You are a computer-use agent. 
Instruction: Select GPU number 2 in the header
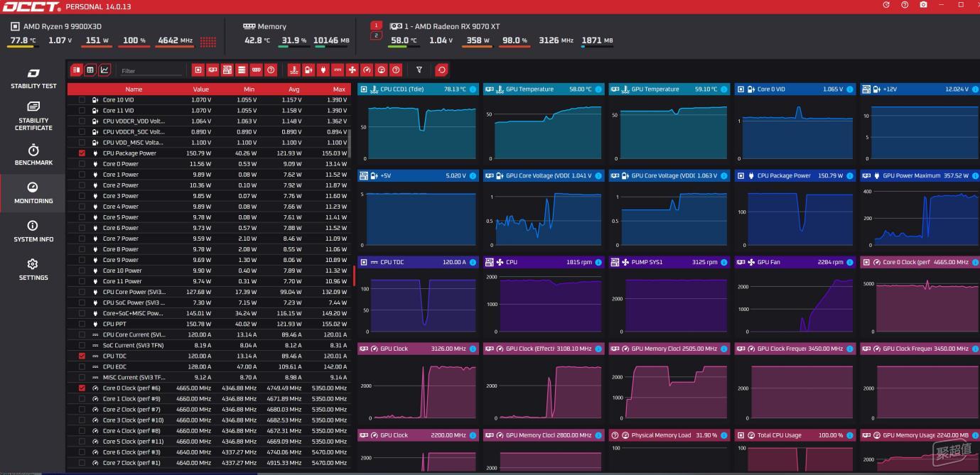377,36
